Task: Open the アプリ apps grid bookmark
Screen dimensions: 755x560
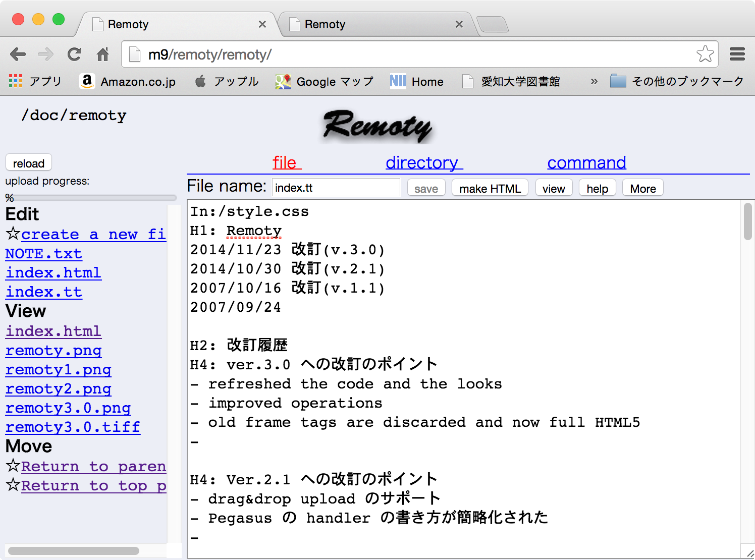Action: (35, 81)
